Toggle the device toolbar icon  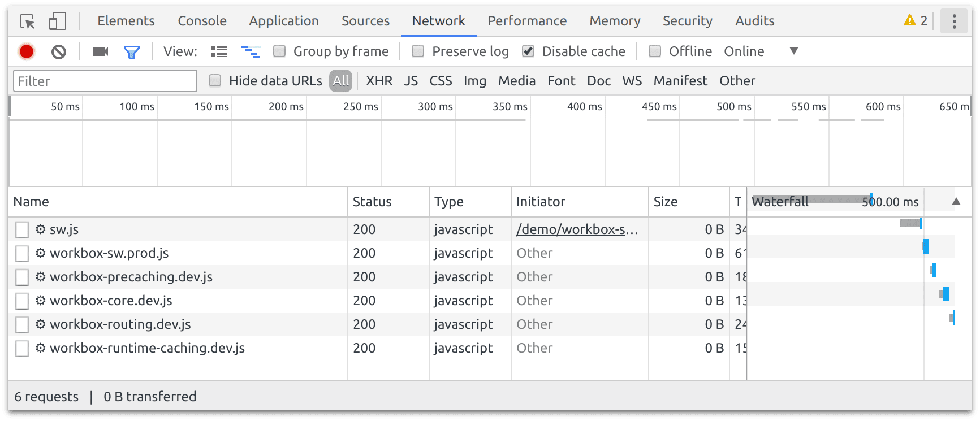[x=57, y=21]
